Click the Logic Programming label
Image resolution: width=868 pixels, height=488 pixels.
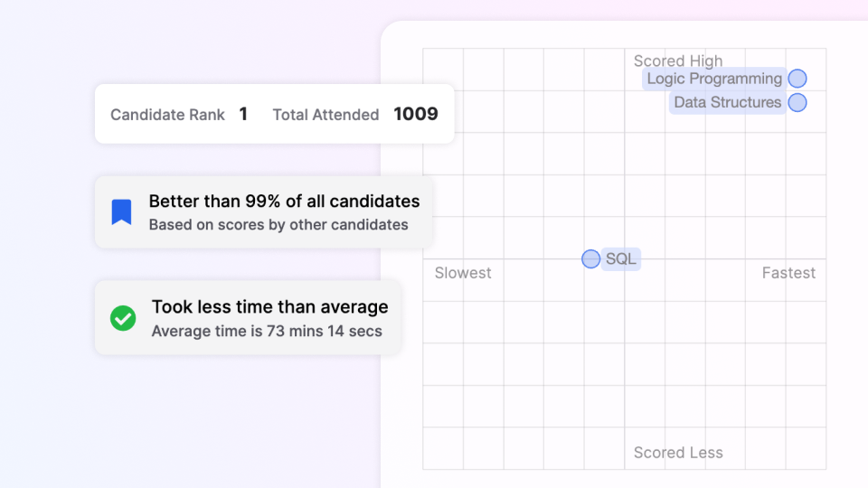714,79
